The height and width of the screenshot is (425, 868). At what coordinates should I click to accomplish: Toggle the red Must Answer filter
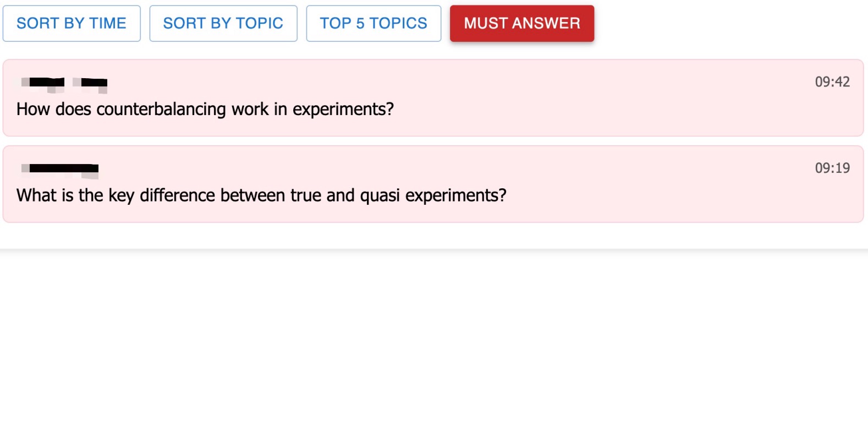pyautogui.click(x=521, y=23)
